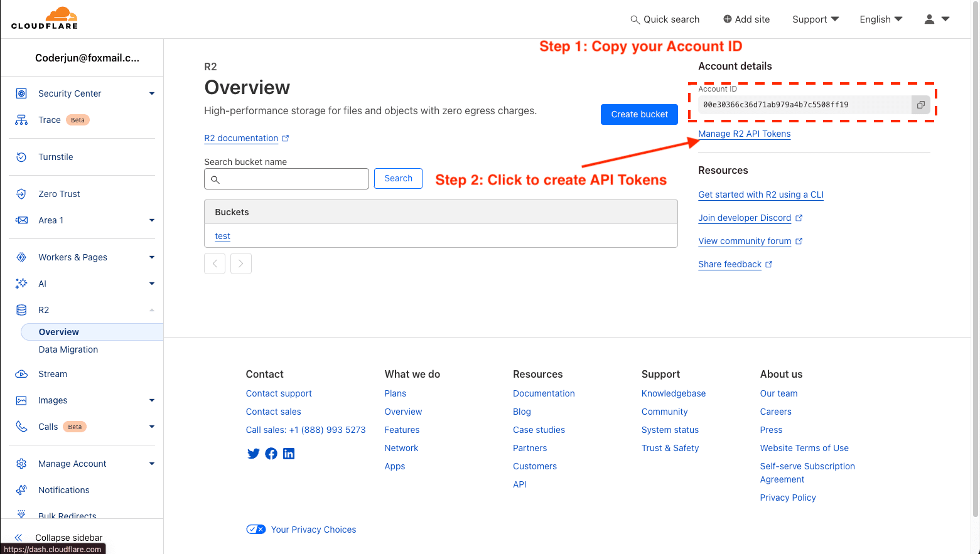
Task: Click the Manage Account gear icon
Action: click(x=21, y=464)
